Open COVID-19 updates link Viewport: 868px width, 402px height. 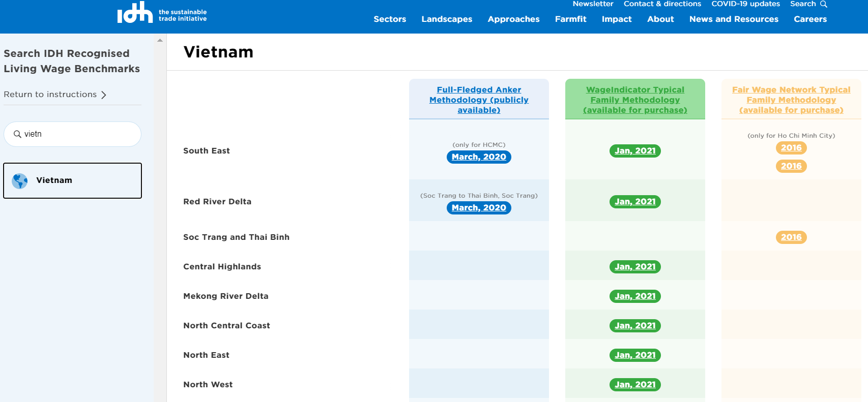pyautogui.click(x=745, y=4)
